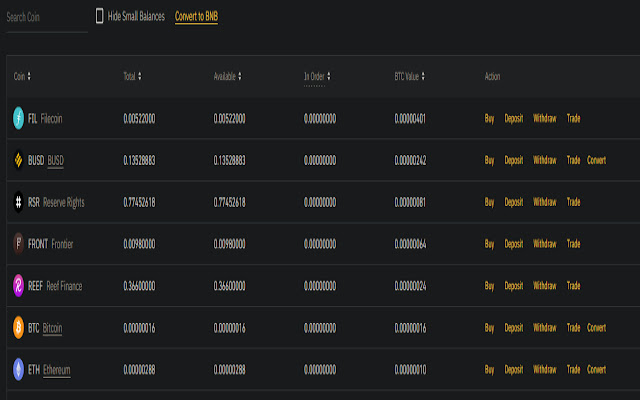The width and height of the screenshot is (640, 400).
Task: Click Buy in the BUSD row
Action: [x=489, y=160]
